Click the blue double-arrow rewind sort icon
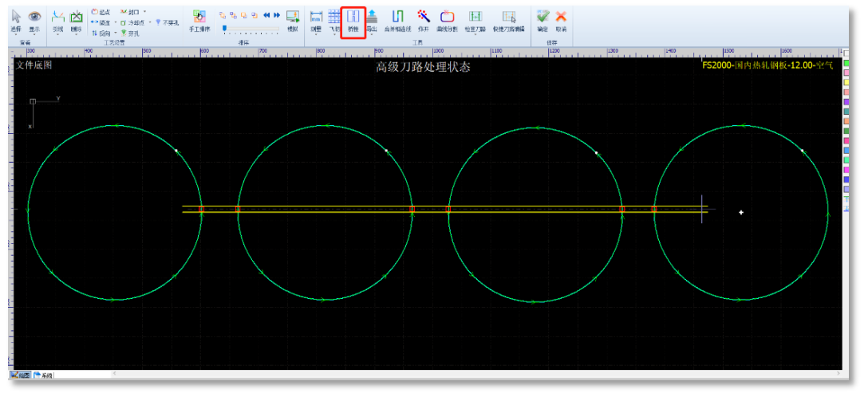Viewport: 868px width, 397px height. click(x=266, y=15)
